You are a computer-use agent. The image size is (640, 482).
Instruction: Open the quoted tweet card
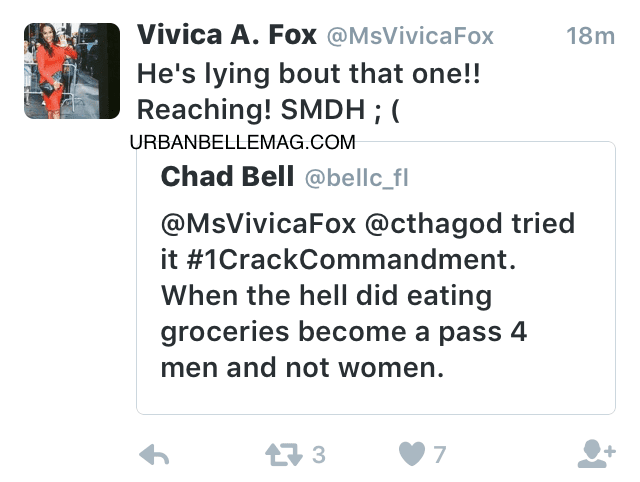(x=376, y=278)
